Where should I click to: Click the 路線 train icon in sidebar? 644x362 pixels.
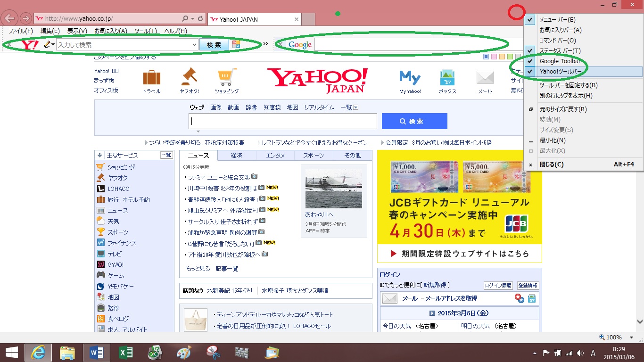tap(100, 308)
